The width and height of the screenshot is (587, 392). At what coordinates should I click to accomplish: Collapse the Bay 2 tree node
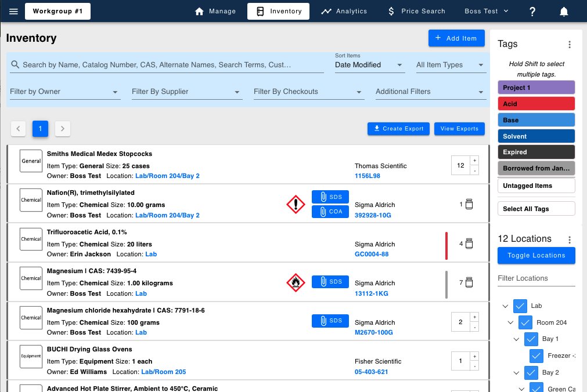pyautogui.click(x=516, y=372)
